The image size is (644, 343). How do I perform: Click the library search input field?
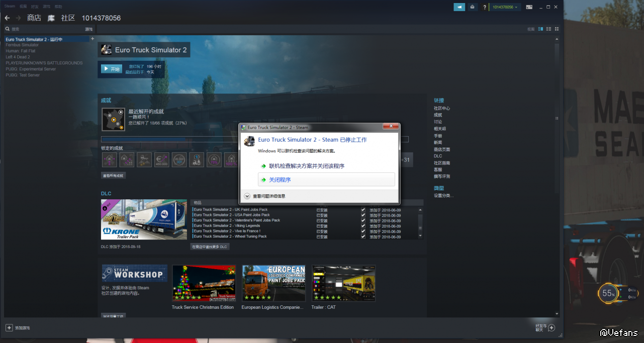coord(44,30)
